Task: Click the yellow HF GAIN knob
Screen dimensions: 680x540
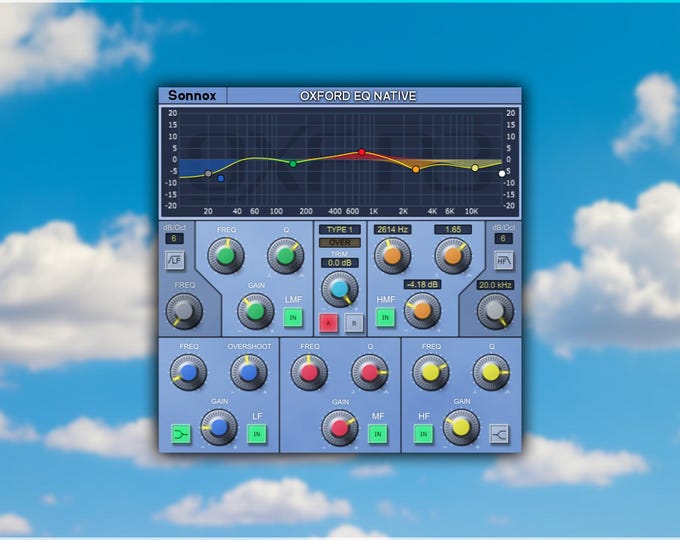Action: pos(461,428)
